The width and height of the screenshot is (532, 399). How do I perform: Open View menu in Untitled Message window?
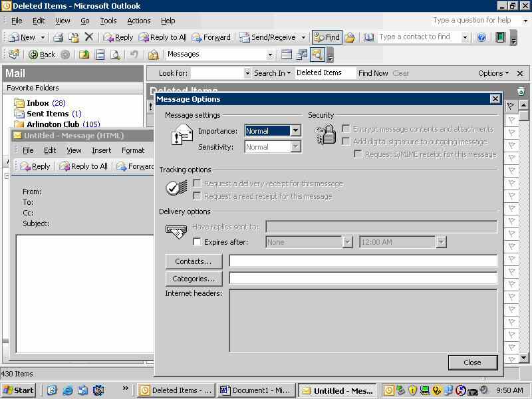(x=74, y=150)
